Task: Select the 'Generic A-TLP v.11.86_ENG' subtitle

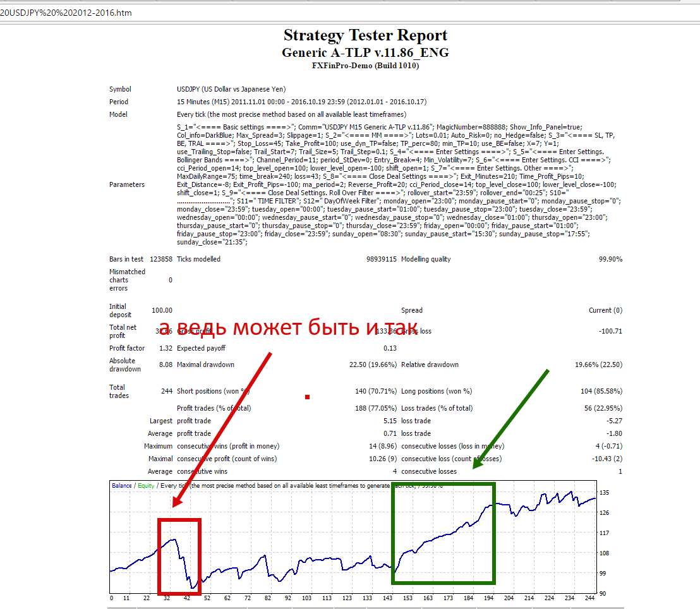Action: (365, 52)
